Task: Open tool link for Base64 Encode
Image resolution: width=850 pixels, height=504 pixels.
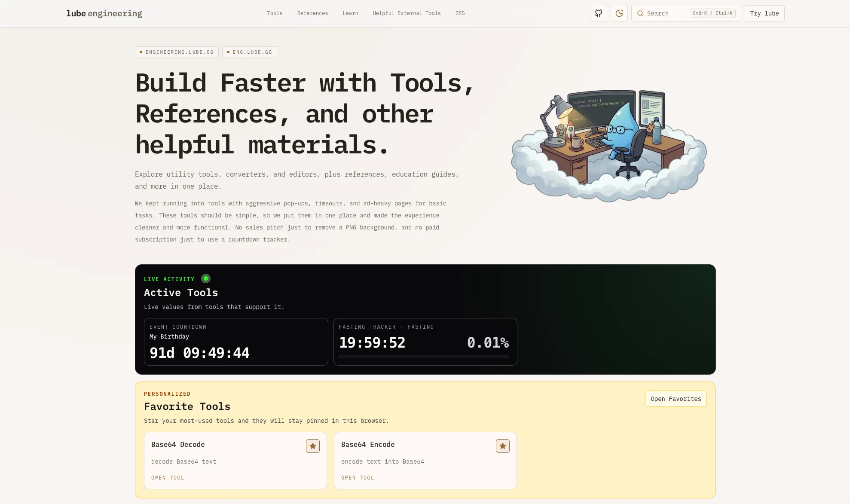Action: click(358, 478)
